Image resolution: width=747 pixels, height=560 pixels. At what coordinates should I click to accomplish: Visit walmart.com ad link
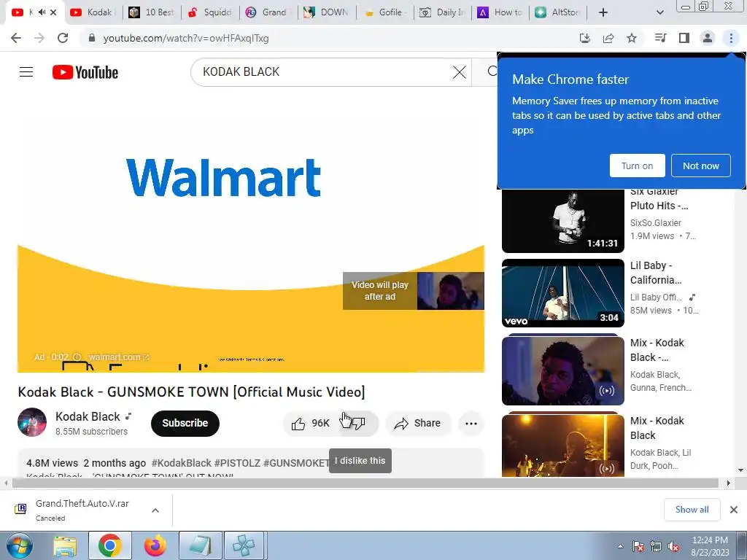tap(118, 357)
